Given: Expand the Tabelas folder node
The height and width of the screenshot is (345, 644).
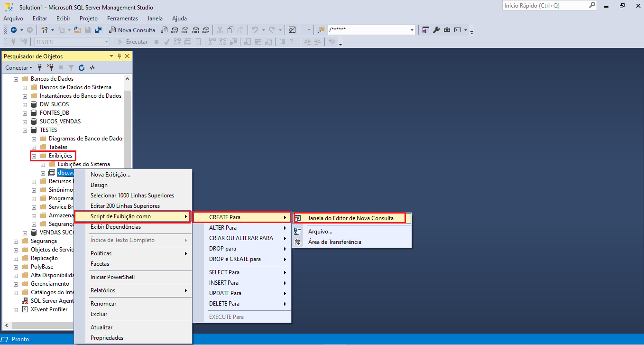Looking at the screenshot, I should pyautogui.click(x=34, y=147).
